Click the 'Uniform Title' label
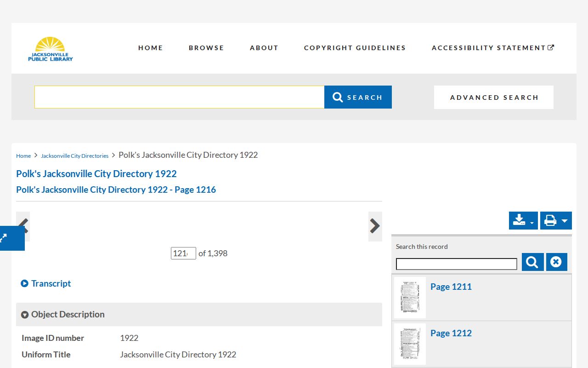Image resolution: width=588 pixels, height=368 pixels. (46, 355)
